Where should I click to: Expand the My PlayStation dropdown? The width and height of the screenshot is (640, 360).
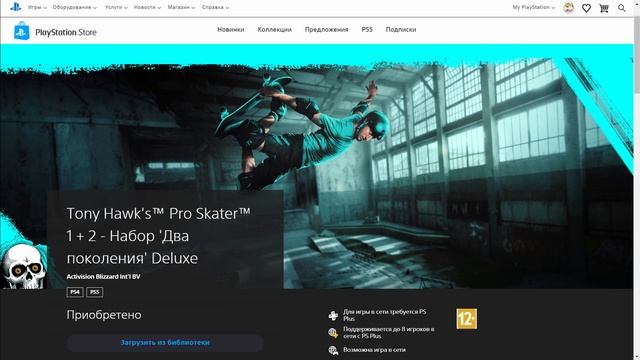pyautogui.click(x=534, y=7)
